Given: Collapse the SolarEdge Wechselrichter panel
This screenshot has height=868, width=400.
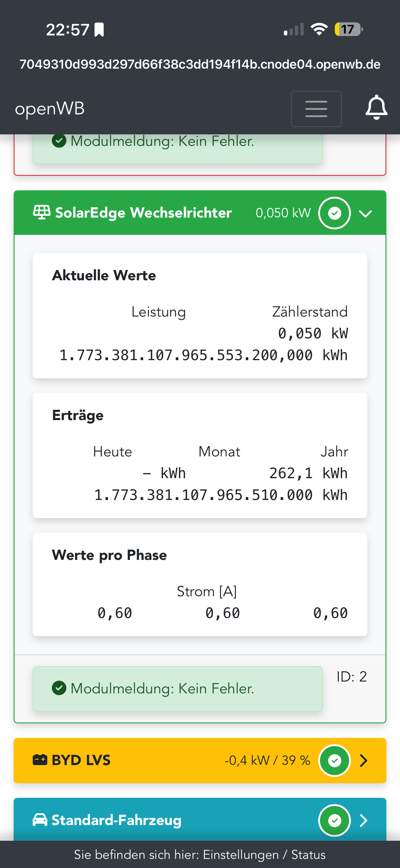Looking at the screenshot, I should (365, 213).
